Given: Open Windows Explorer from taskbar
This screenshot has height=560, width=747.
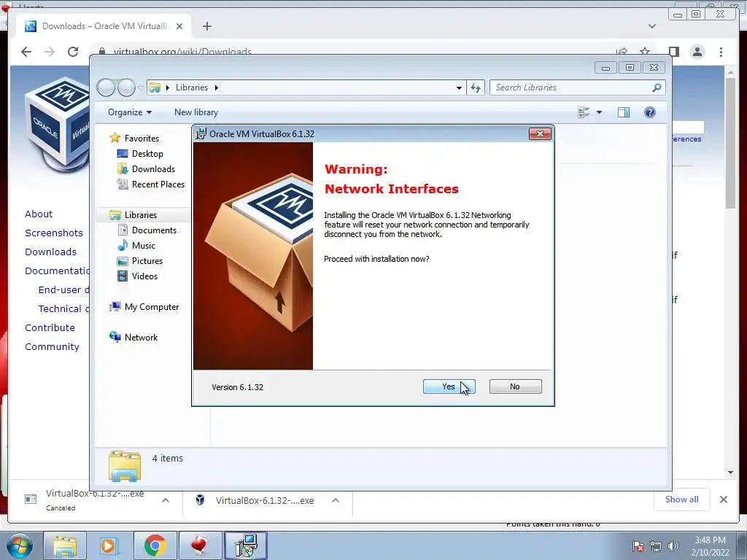Looking at the screenshot, I should (65, 545).
